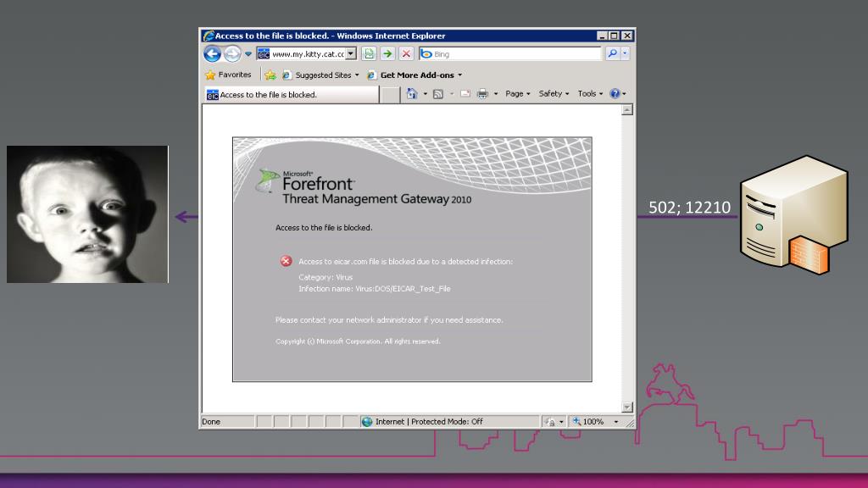Click the firewall server icon on the slide
Image resolution: width=868 pixels, height=488 pixels.
pyautogui.click(x=793, y=214)
